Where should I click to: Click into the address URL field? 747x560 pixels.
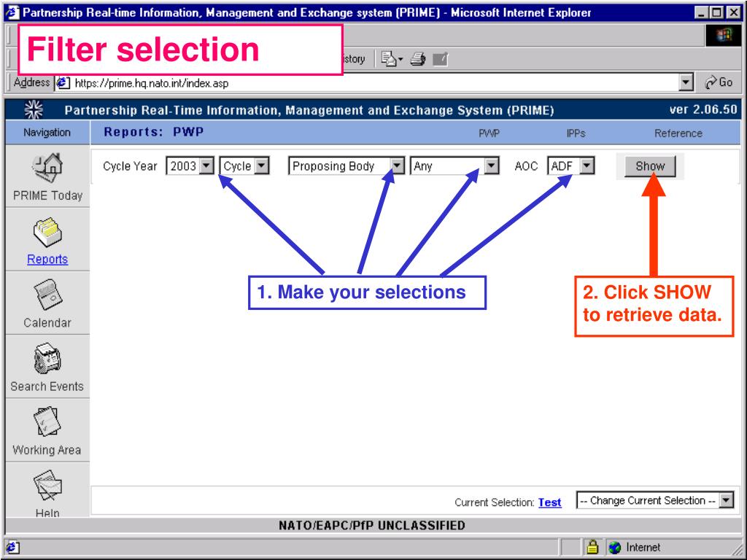(374, 83)
